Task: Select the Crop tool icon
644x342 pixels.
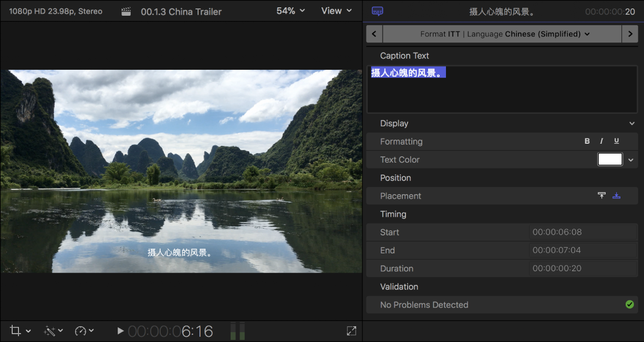Action: coord(16,330)
